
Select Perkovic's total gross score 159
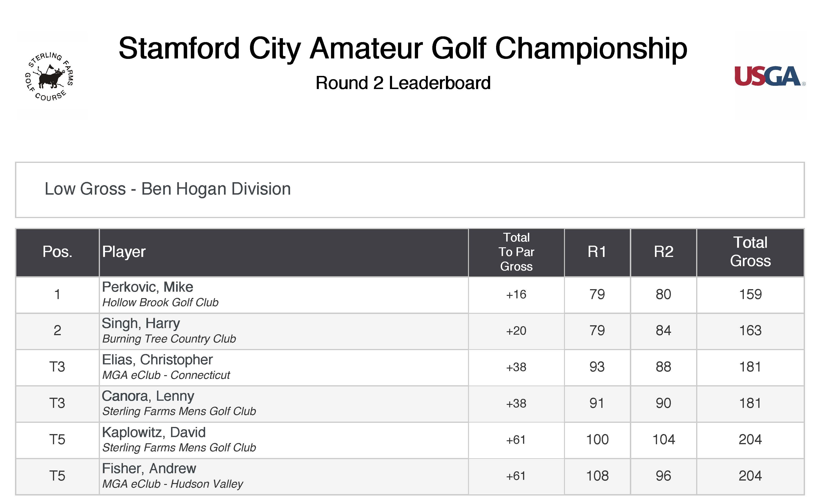750,295
